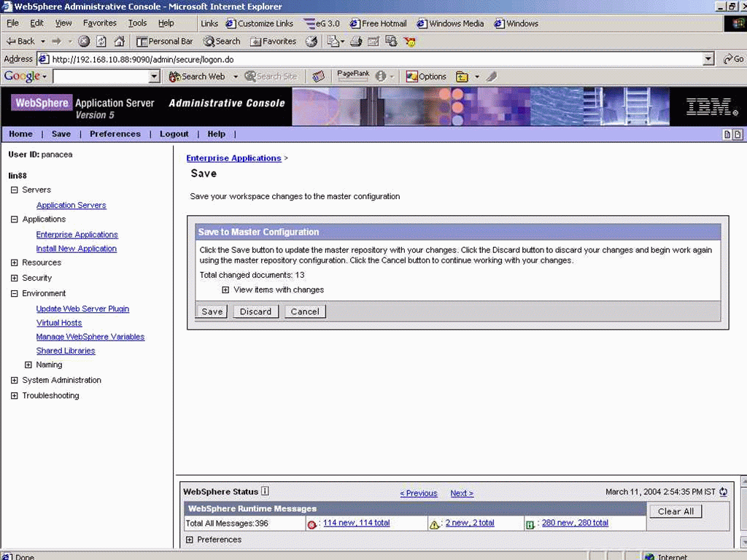Click the Google logo on toolbar
The width and height of the screenshot is (747, 560).
(x=22, y=76)
